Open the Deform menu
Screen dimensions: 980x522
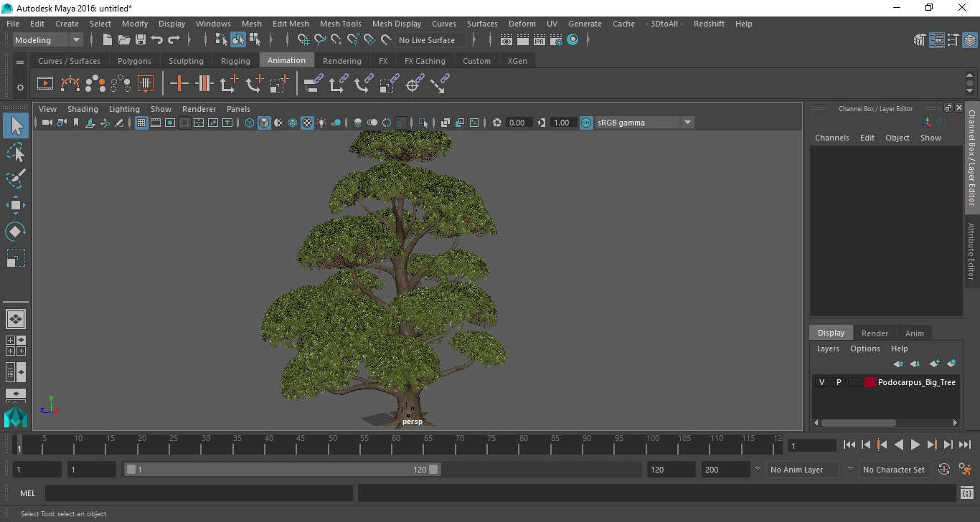point(522,24)
